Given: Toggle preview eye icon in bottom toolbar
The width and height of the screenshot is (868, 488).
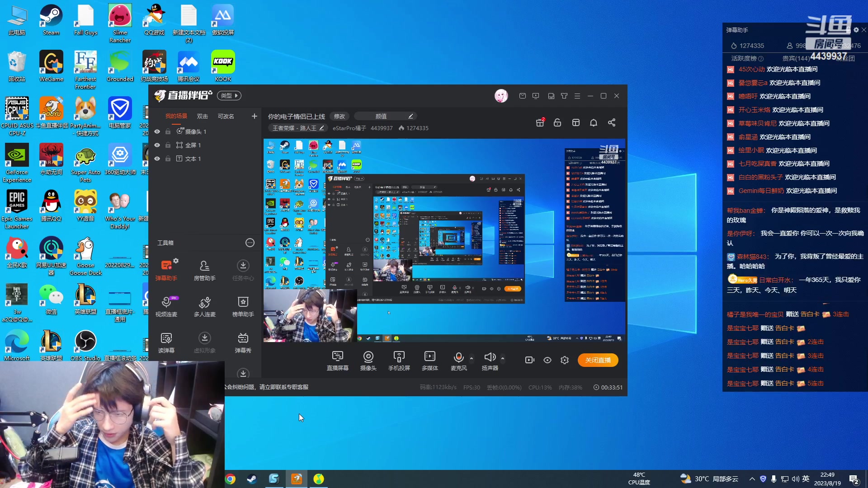Looking at the screenshot, I should 547,360.
